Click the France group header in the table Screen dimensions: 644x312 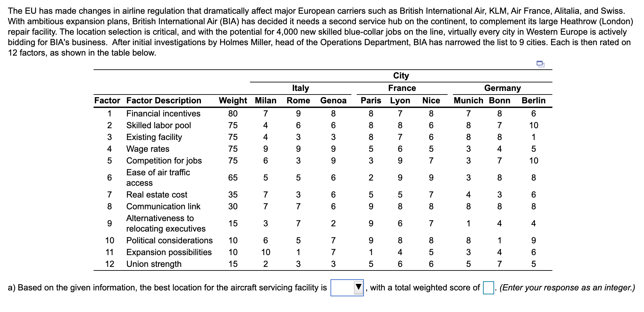402,88
